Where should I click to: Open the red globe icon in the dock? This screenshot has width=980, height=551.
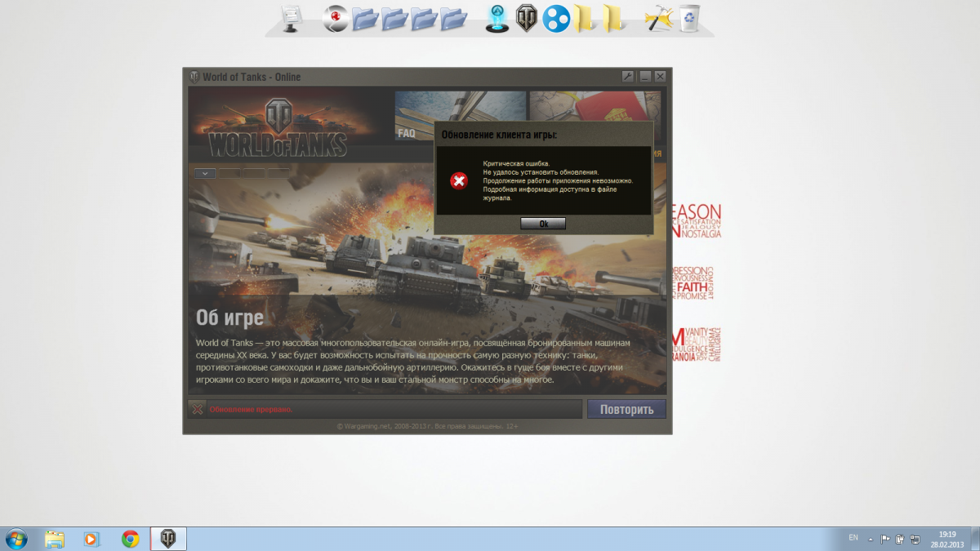point(336,18)
